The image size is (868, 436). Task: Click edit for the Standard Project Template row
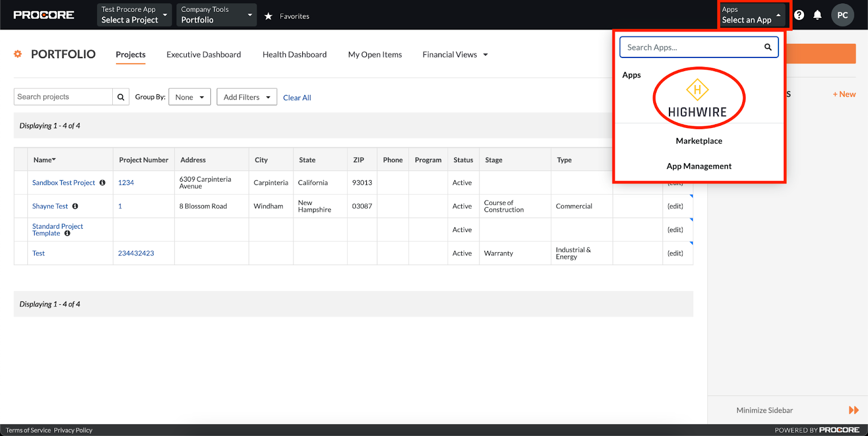coord(675,230)
